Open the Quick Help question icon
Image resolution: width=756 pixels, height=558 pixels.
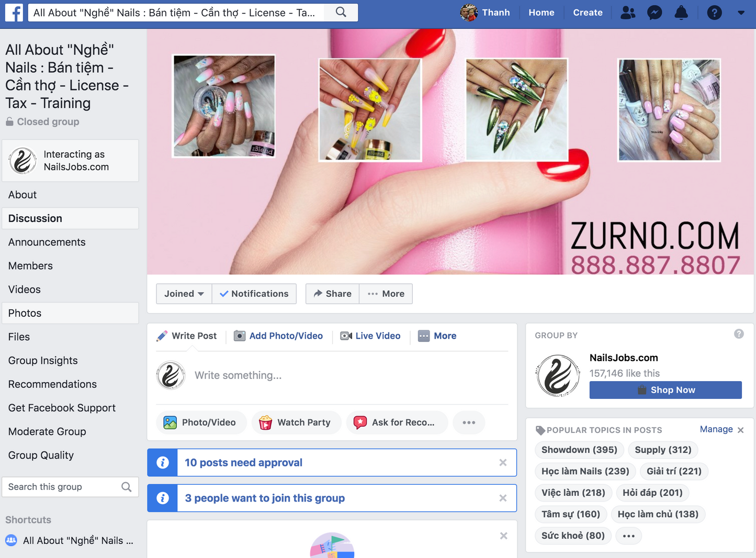(x=714, y=13)
